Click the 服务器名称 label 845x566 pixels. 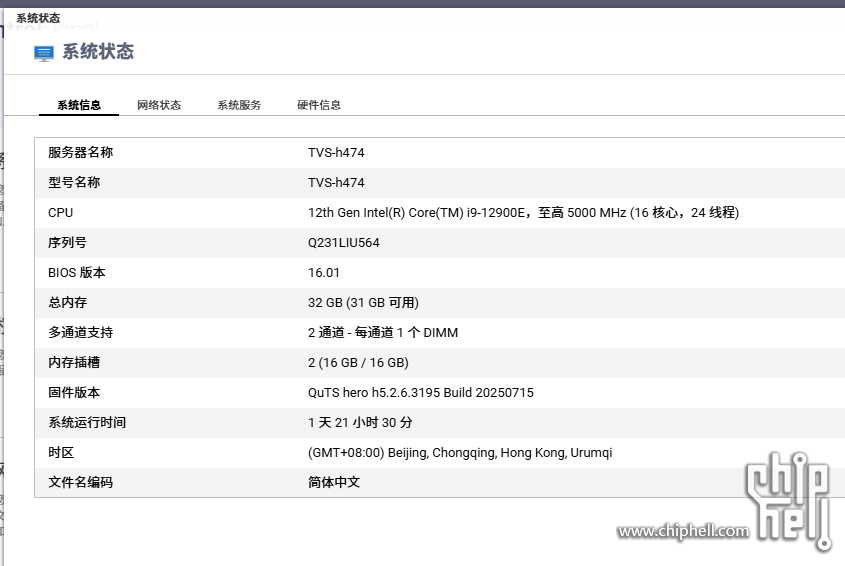pyautogui.click(x=81, y=153)
